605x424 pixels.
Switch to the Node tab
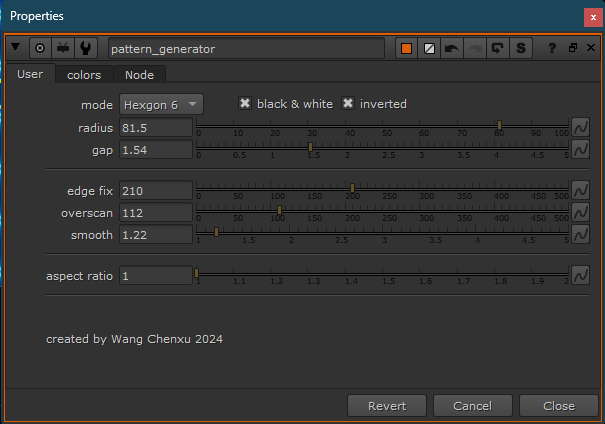(139, 74)
